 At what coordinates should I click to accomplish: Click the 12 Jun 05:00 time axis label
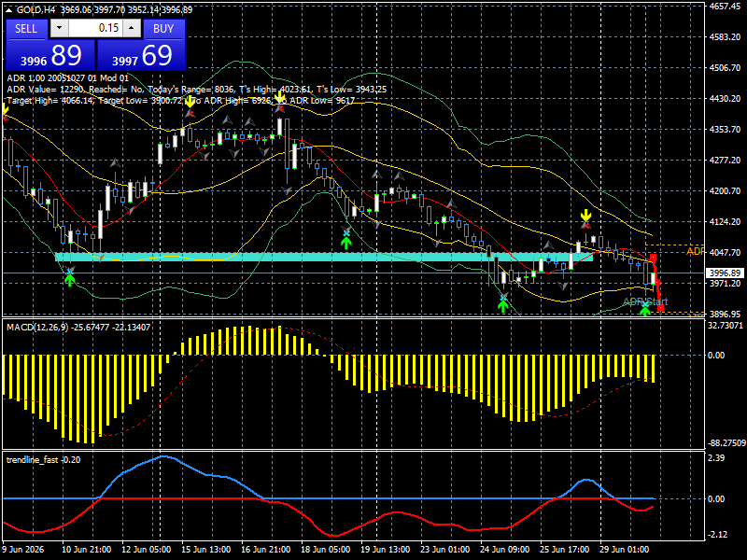click(x=147, y=549)
